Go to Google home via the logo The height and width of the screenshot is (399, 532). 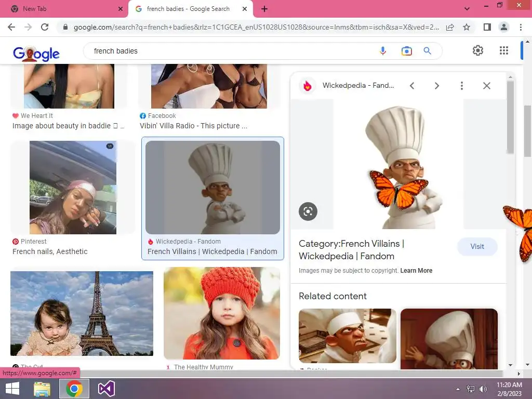pos(36,54)
